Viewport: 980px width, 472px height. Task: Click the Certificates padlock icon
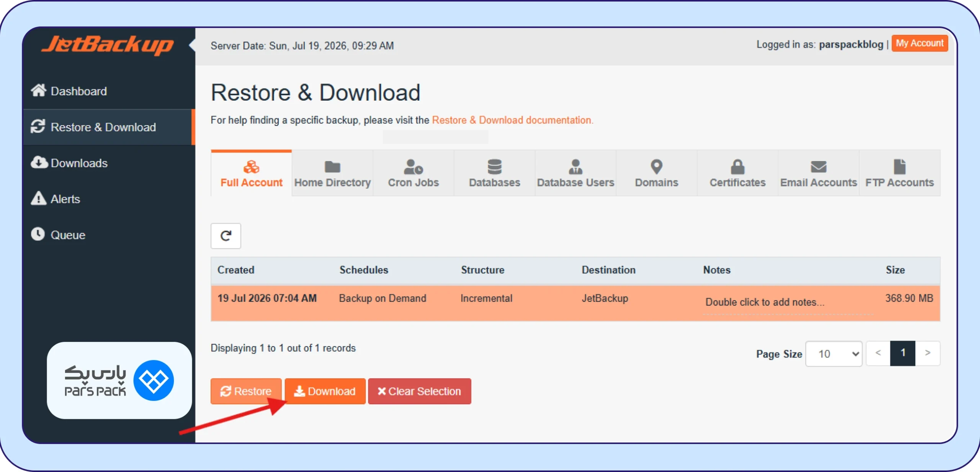pyautogui.click(x=738, y=167)
